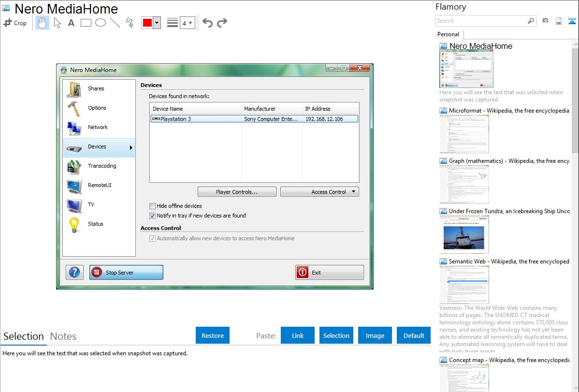The height and width of the screenshot is (392, 579).
Task: Switch to the Notes tab
Action: pyautogui.click(x=63, y=336)
